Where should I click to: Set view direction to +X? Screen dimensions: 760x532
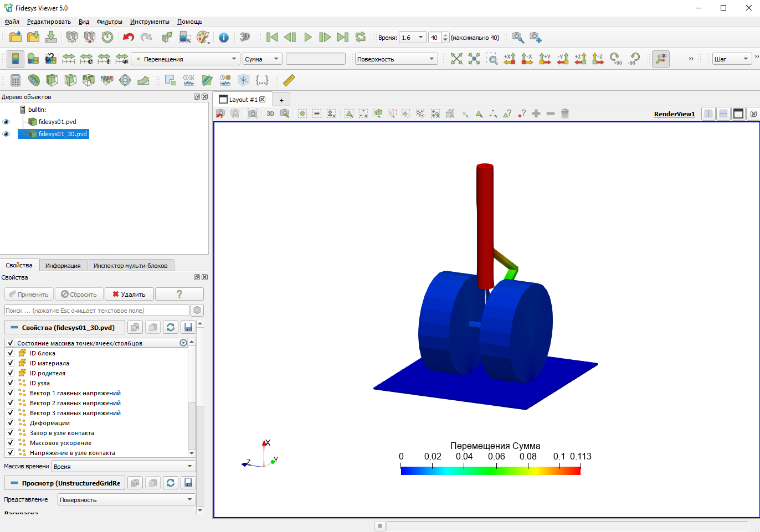pyautogui.click(x=510, y=59)
